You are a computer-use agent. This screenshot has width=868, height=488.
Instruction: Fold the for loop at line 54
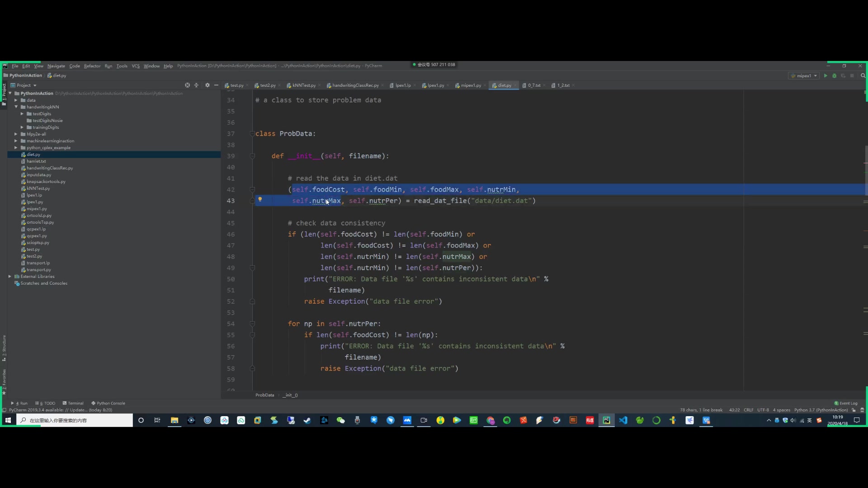(x=252, y=324)
